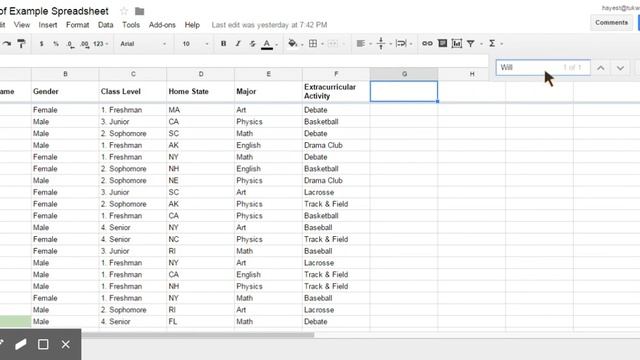This screenshot has width=640, height=360.
Task: Open 'Last edit was yesterday' revision link
Action: pyautogui.click(x=269, y=25)
